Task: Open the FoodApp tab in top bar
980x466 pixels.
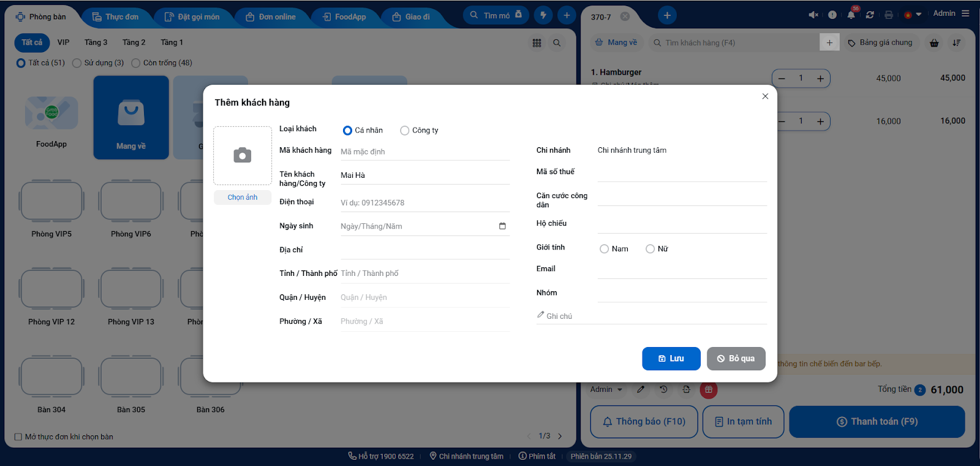Action: pos(344,17)
